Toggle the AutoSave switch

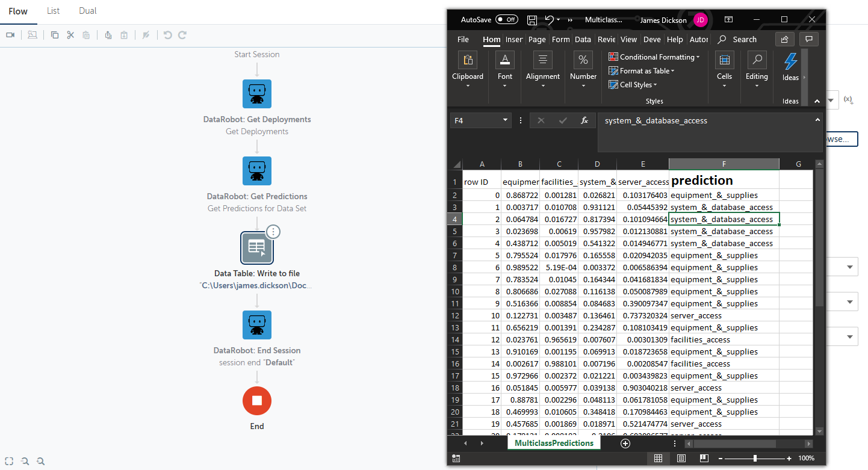coord(506,20)
